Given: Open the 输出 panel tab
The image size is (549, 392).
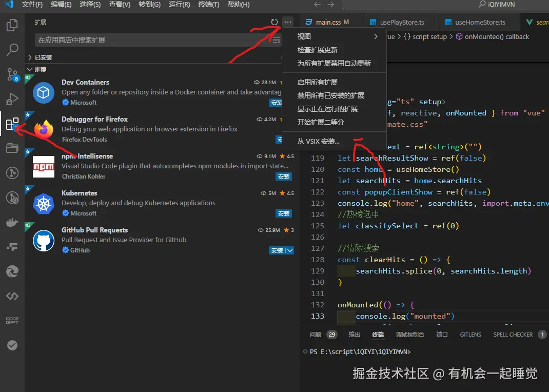Looking at the screenshot, I should 355,335.
